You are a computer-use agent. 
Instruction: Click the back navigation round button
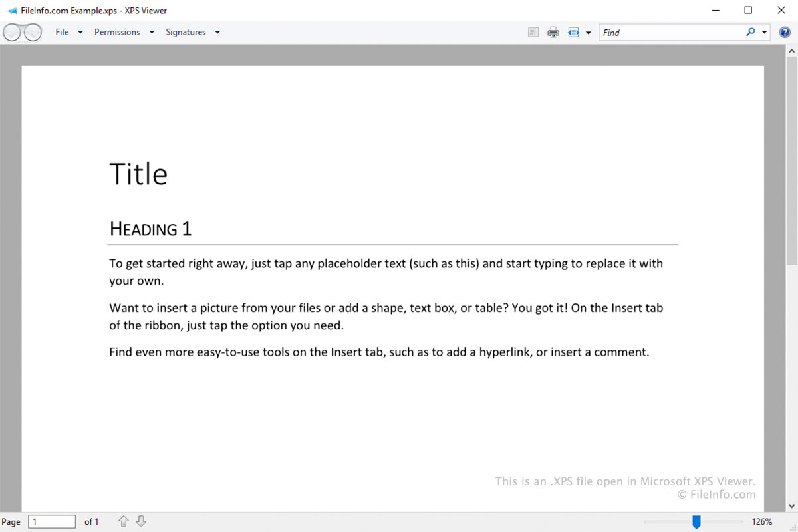[x=13, y=32]
